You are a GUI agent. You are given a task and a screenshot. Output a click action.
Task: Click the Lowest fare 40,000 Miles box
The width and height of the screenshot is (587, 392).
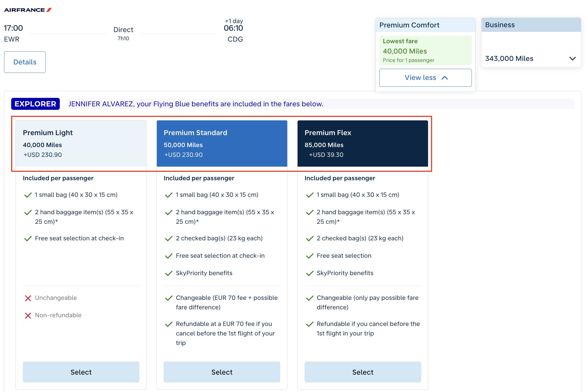425,51
